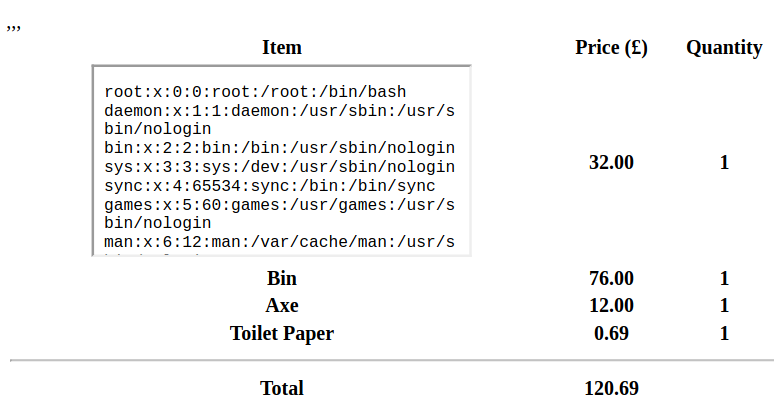Image resolution: width=774 pixels, height=413 pixels.
Task: Click the games:x:5:60 line in the frame
Action: [x=279, y=214]
